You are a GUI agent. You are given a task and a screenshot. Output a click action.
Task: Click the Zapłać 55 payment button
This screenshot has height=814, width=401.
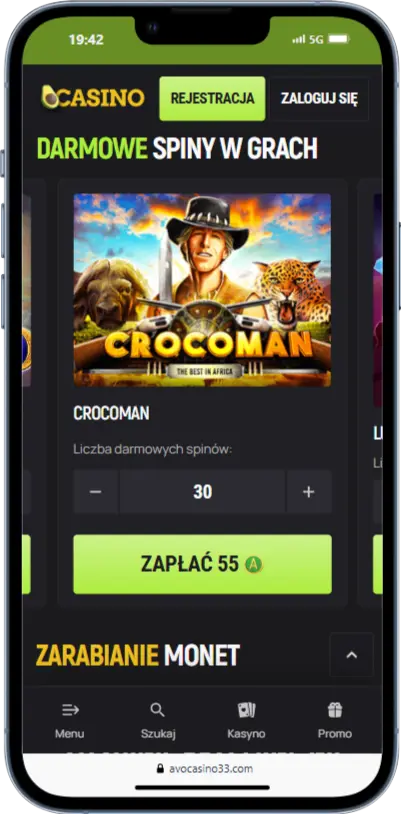(203, 564)
